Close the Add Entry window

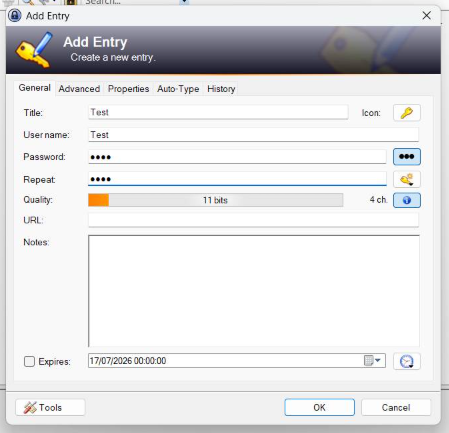coord(427,15)
